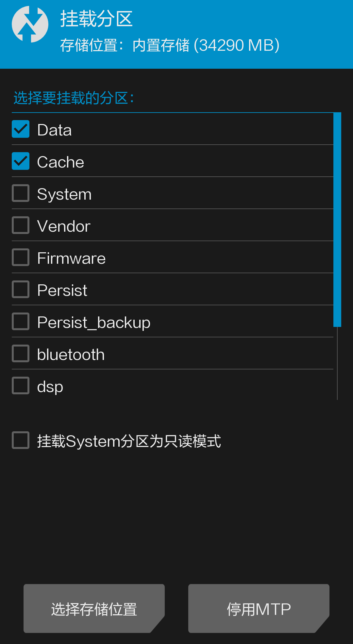Tap the System partition label text
Screen dimensions: 353x644
(x=64, y=194)
